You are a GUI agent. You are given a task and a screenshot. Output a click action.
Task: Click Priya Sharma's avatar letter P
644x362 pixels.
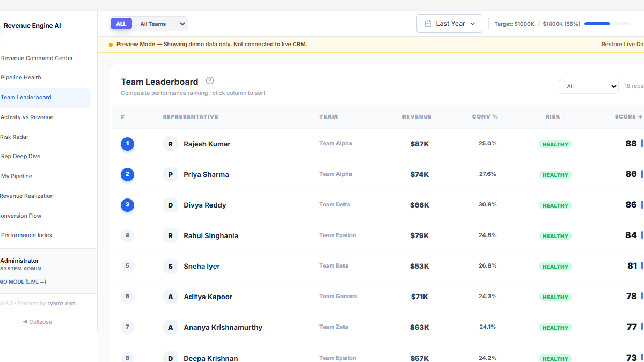[x=170, y=174]
